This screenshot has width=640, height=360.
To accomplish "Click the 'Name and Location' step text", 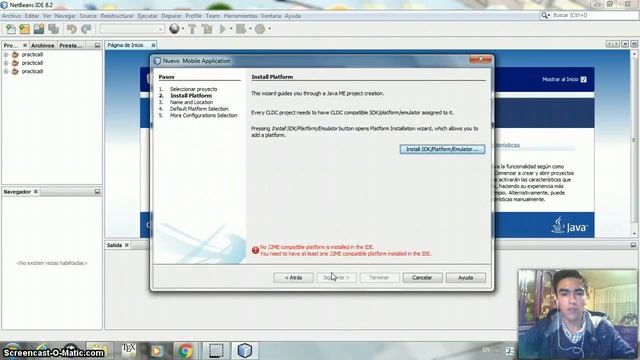I will [191, 102].
